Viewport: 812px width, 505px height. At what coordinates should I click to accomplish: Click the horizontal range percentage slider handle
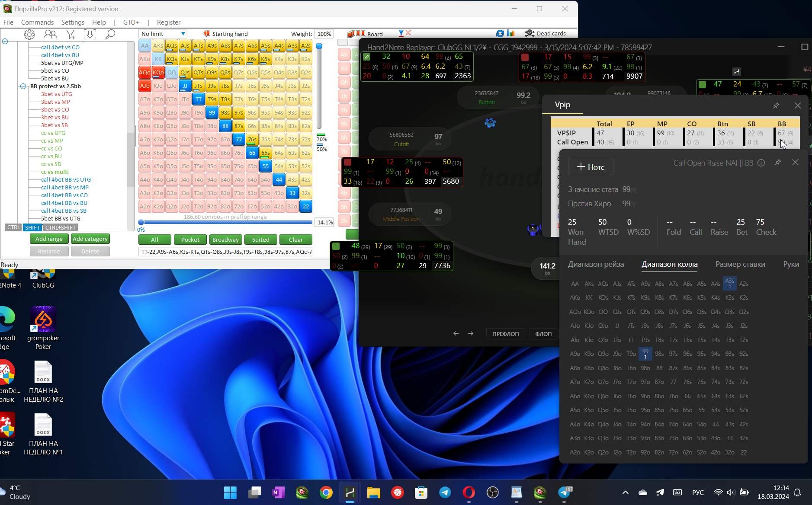point(141,222)
